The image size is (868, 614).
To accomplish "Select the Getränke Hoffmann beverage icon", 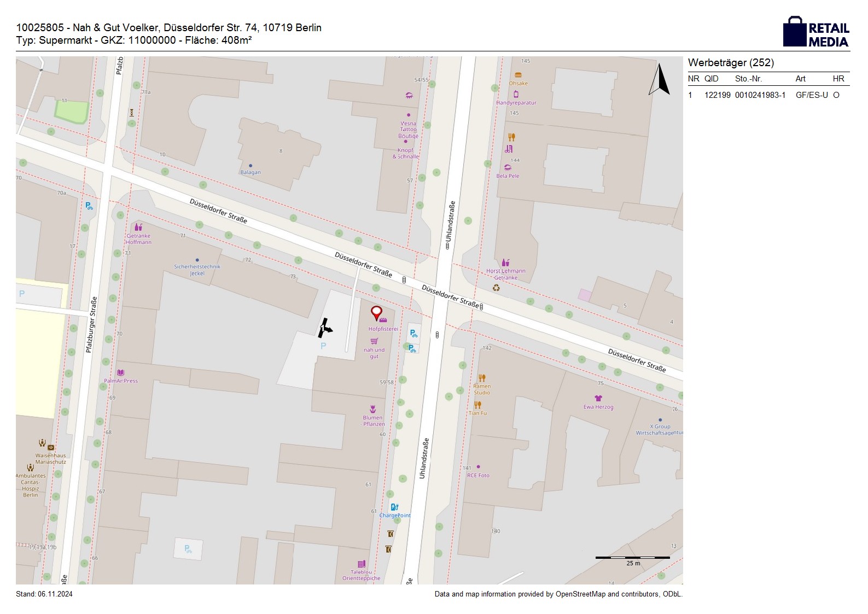I will [x=138, y=227].
